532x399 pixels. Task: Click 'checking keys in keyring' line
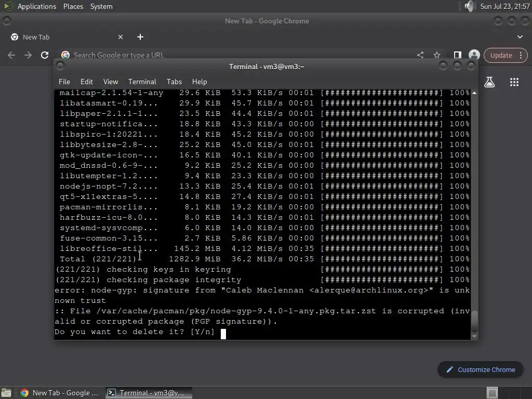tap(262, 270)
